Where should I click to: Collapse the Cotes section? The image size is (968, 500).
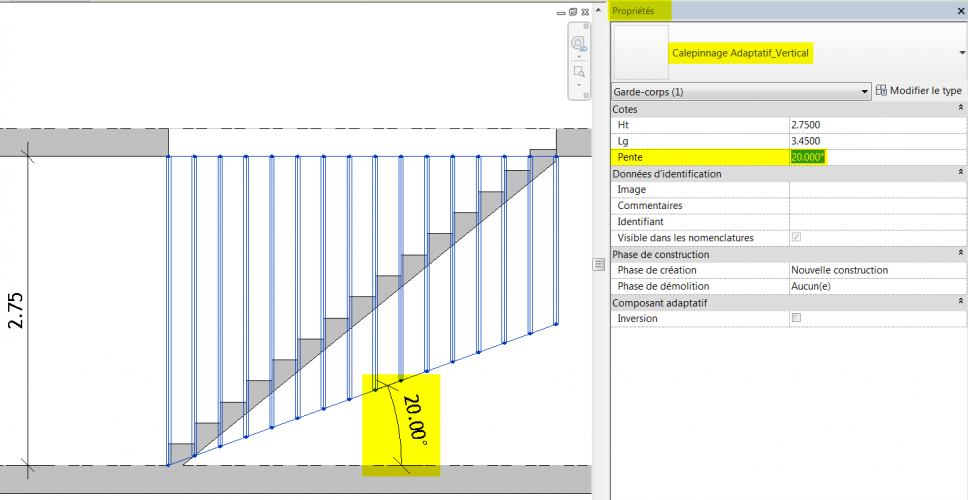(x=960, y=108)
